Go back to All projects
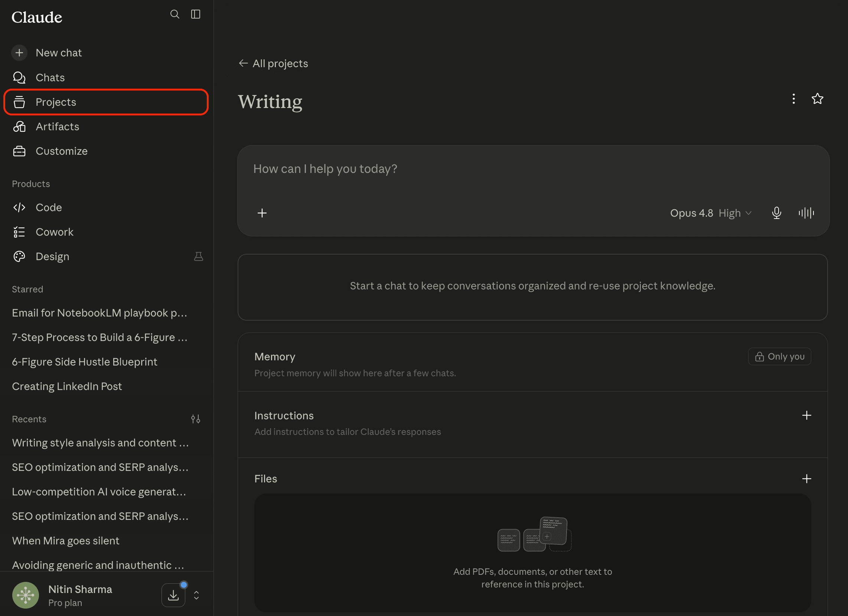Viewport: 848px width, 616px height. [x=273, y=63]
